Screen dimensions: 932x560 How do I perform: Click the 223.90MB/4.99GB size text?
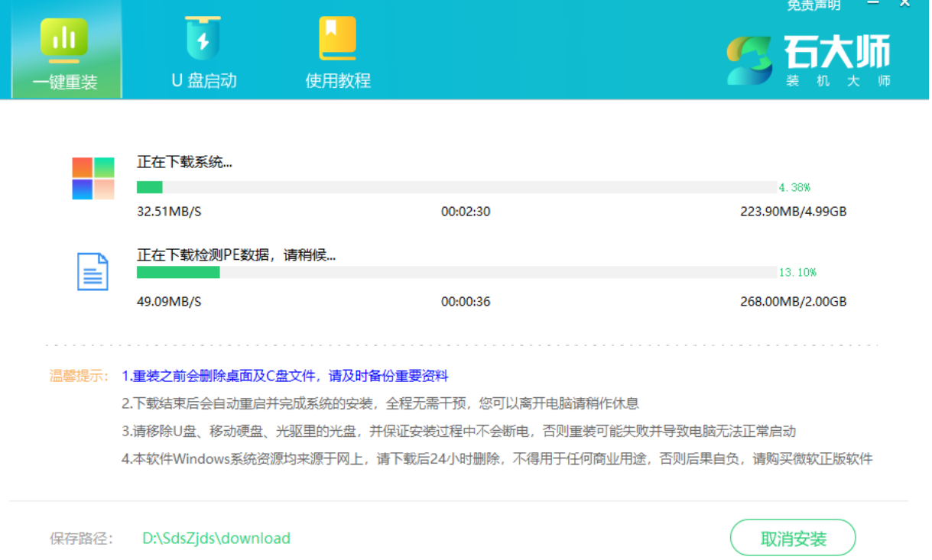point(793,212)
